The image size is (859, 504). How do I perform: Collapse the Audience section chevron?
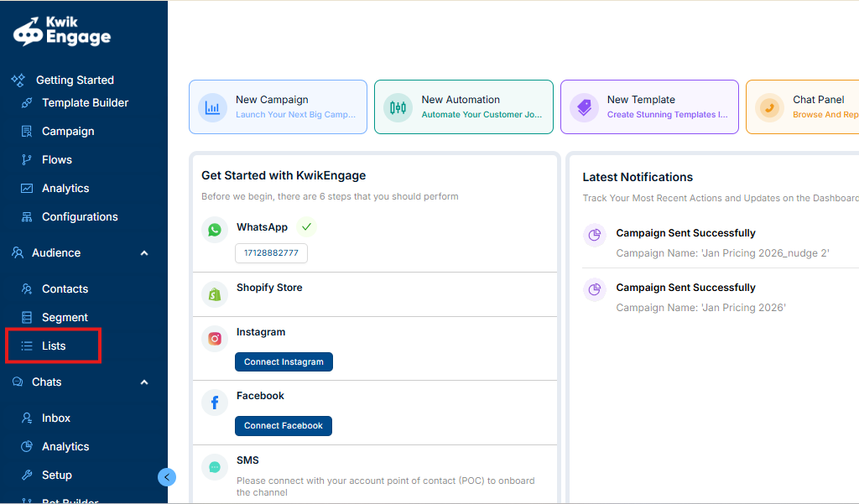(x=144, y=253)
